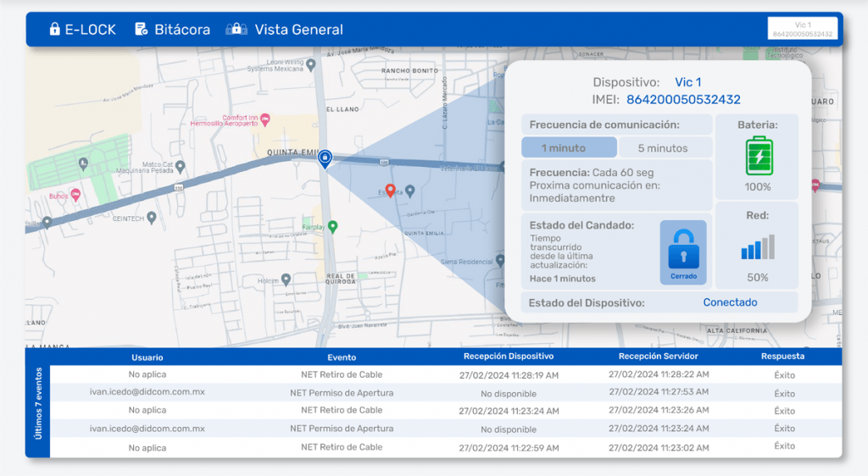Click the green battery charge icon
Screen dimensions: 868x476
pos(759,157)
